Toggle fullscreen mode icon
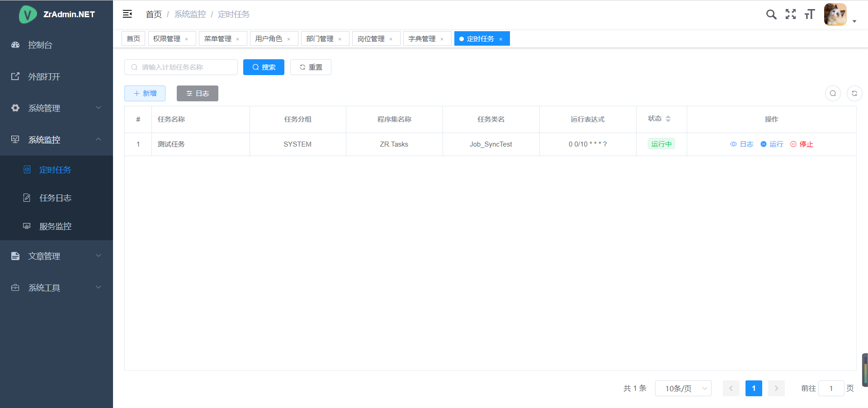 click(x=791, y=14)
